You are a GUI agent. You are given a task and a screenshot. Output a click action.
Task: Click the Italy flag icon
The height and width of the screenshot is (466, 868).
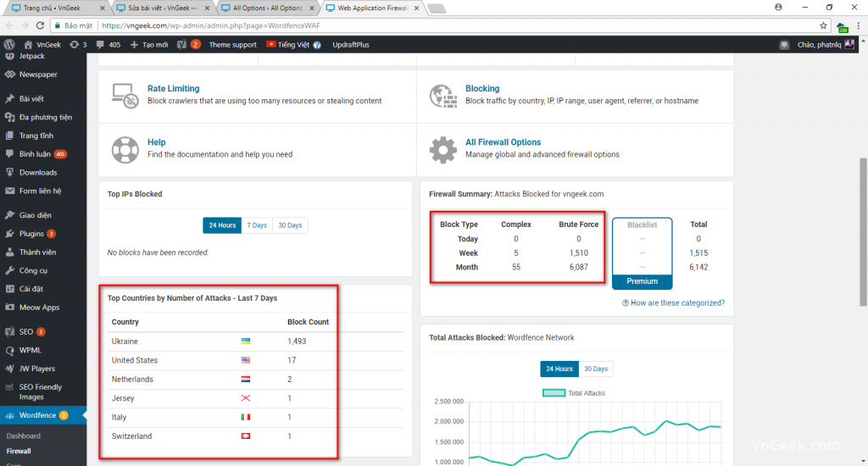(x=246, y=417)
